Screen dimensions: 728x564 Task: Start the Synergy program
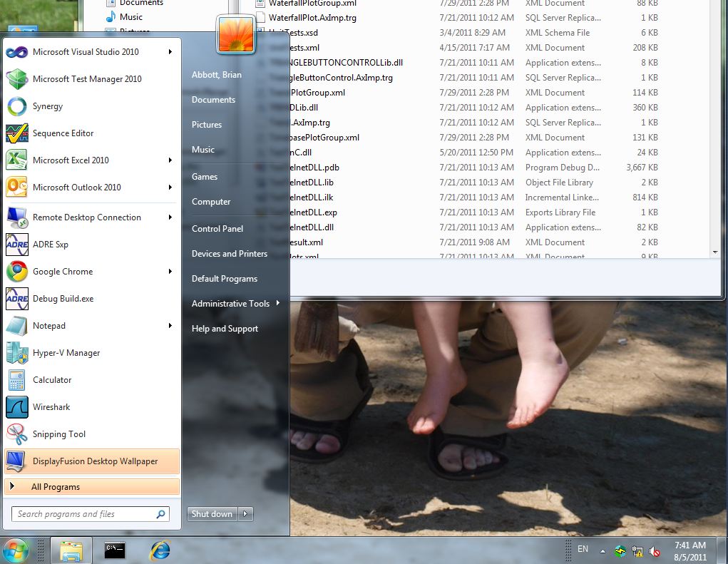[x=47, y=106]
